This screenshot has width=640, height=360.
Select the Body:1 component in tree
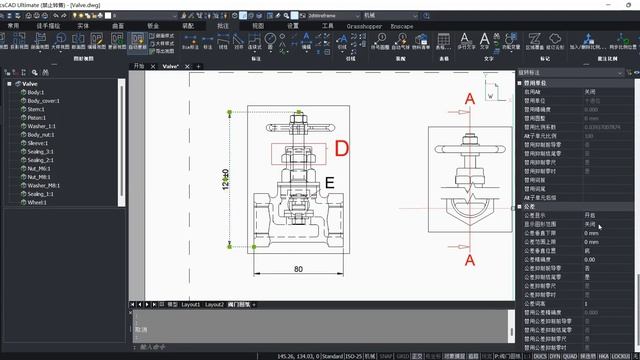click(36, 92)
